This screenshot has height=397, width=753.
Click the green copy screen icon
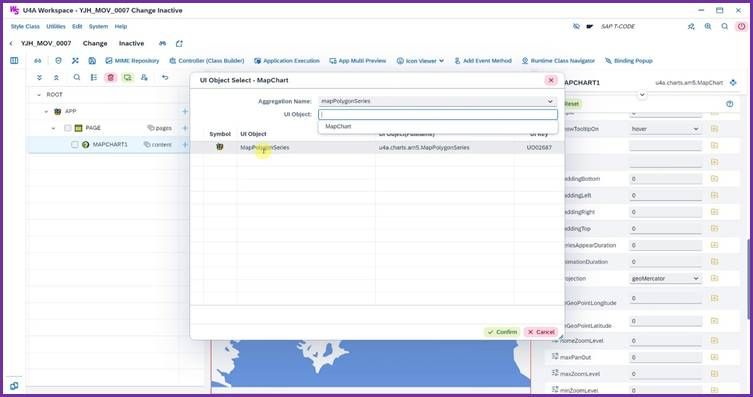pos(127,77)
